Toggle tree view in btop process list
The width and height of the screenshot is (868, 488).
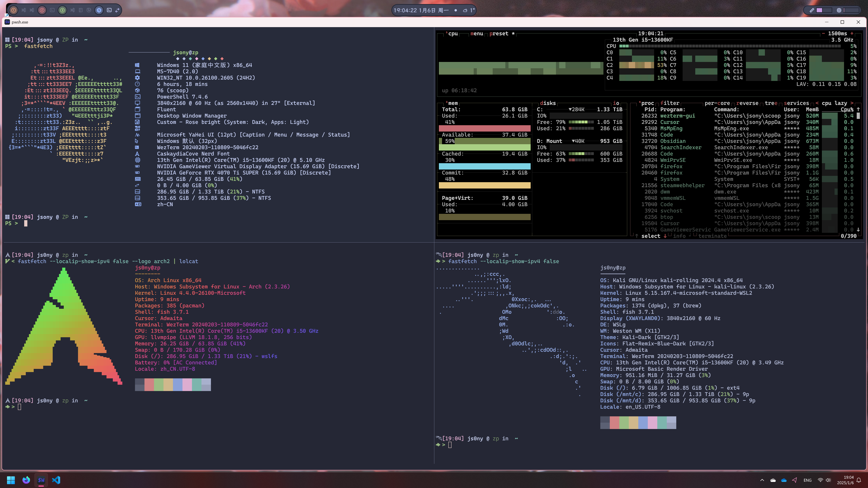click(x=771, y=103)
